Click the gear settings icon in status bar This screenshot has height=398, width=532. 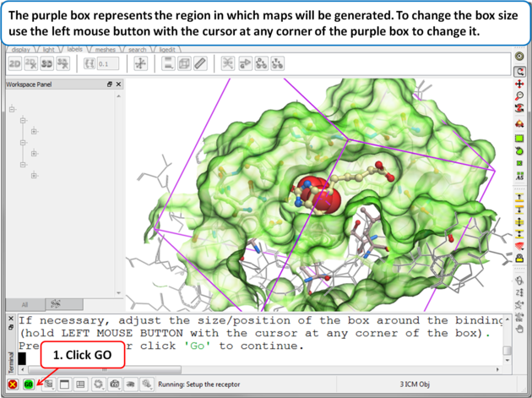point(99,384)
